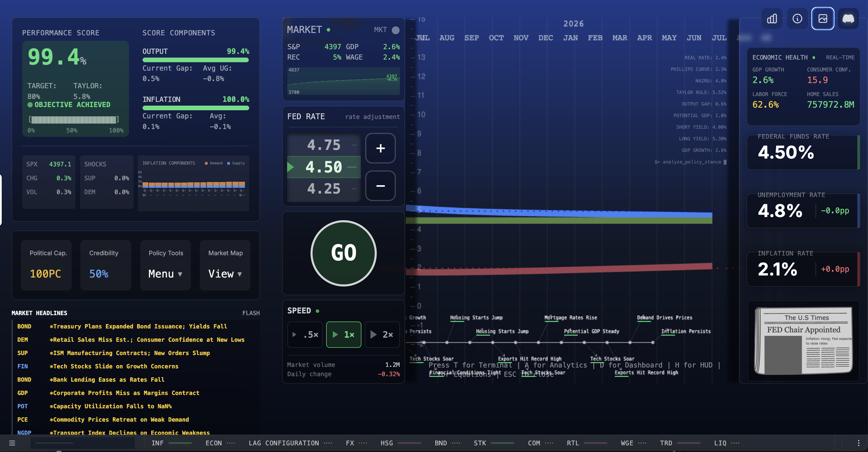Expand the Market Map View dropdown

(225, 274)
